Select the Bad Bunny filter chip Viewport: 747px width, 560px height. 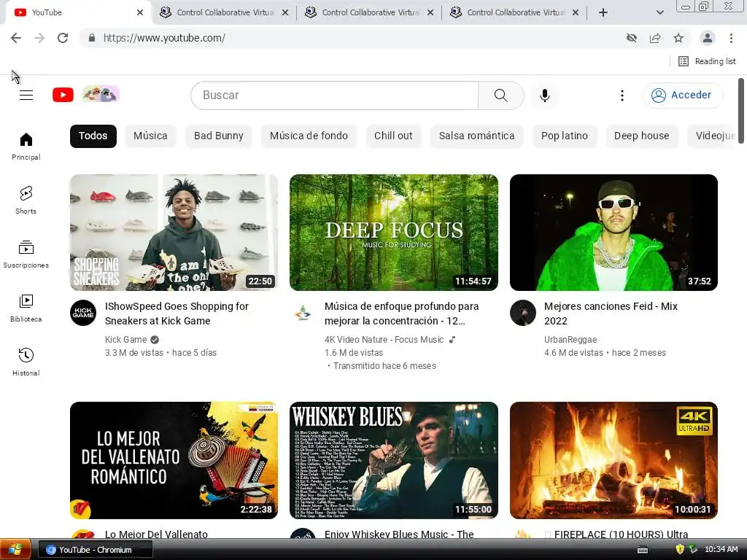coord(219,136)
